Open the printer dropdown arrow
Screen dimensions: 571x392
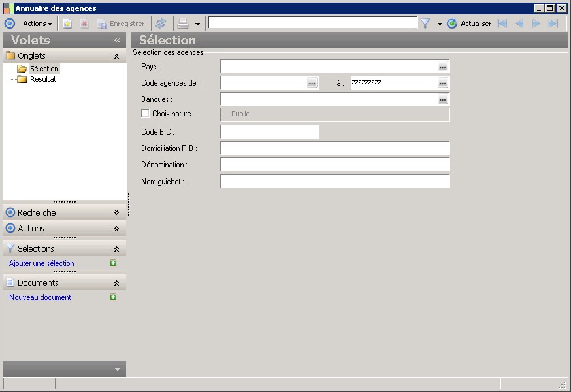click(x=197, y=24)
